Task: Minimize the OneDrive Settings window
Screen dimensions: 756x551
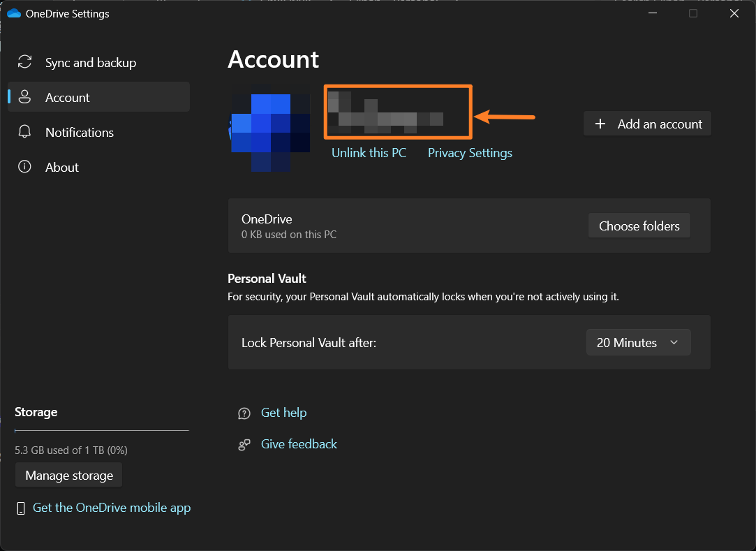Action: pos(653,13)
